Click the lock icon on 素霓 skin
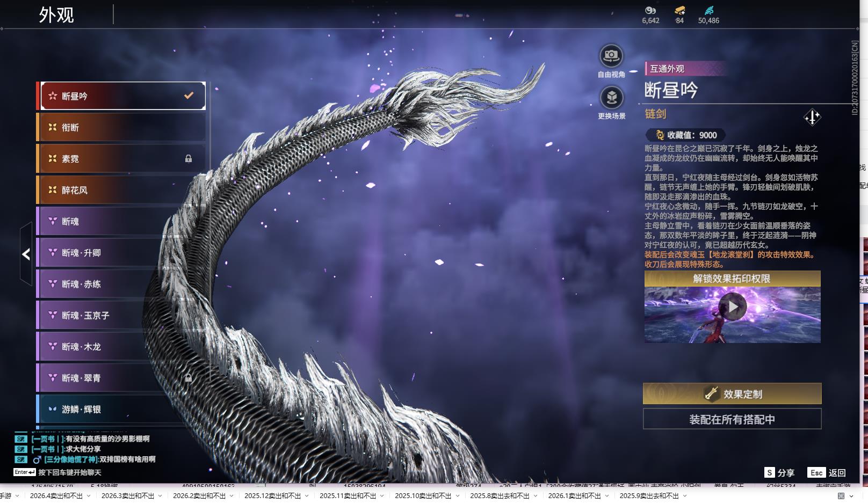This screenshot has width=868, height=504. click(x=189, y=158)
